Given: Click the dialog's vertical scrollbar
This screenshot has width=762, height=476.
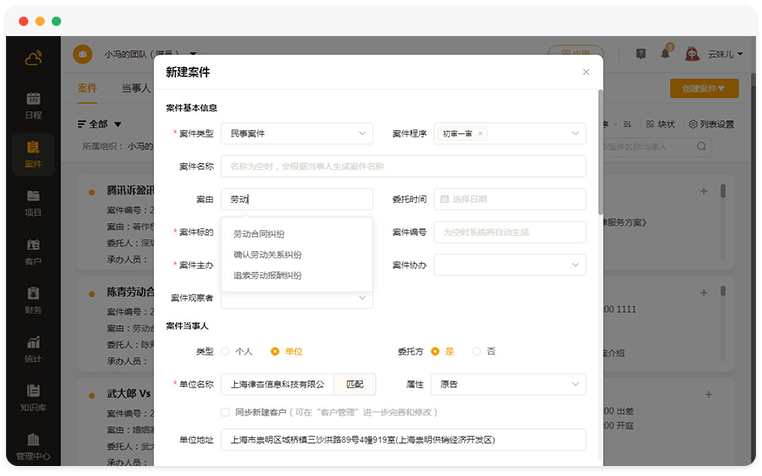Looking at the screenshot, I should click(x=601, y=152).
